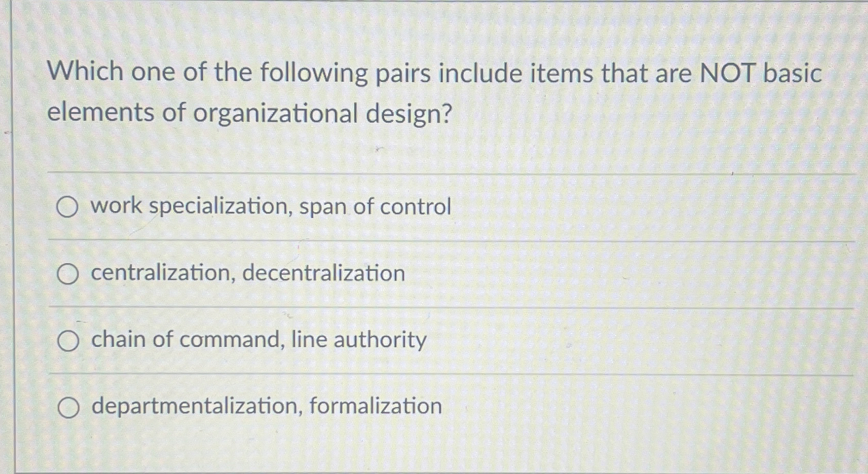868x474 pixels.
Task: Select the 'chain of command, line authority' radio button
Action: pyautogui.click(x=69, y=341)
